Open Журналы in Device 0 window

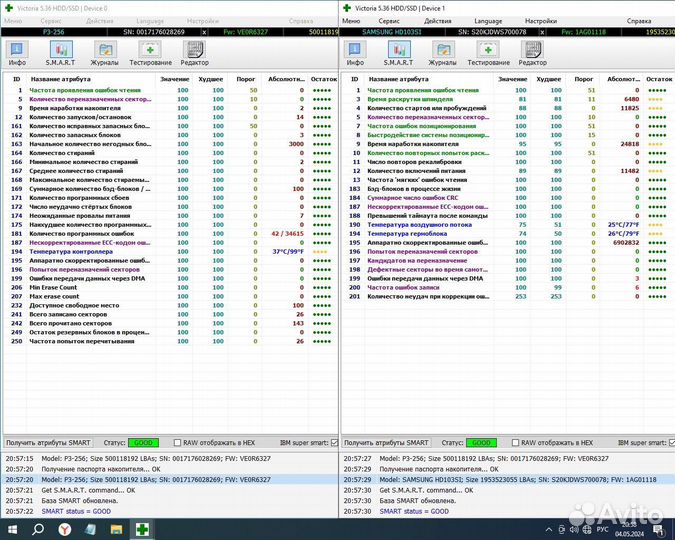(105, 53)
